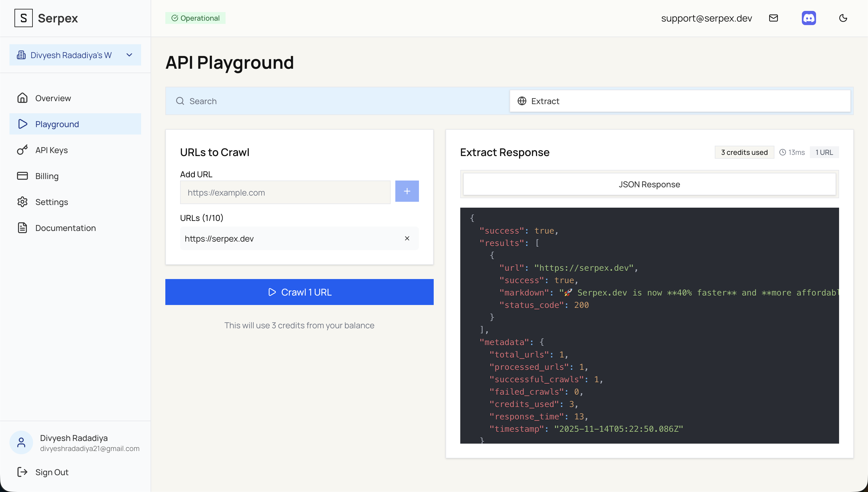The width and height of the screenshot is (868, 492).
Task: Open the Documentation page icon
Action: click(22, 228)
